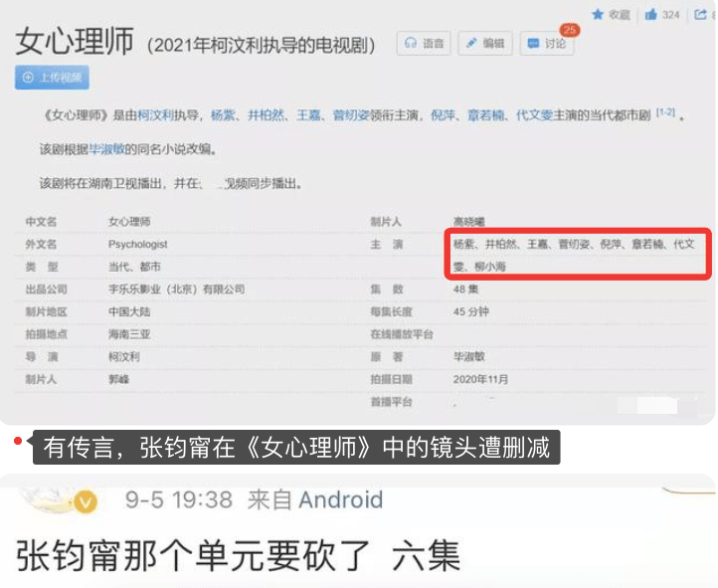Image resolution: width=718 pixels, height=588 pixels.
Task: Click the 来自 Android source link
Action: click(x=315, y=499)
